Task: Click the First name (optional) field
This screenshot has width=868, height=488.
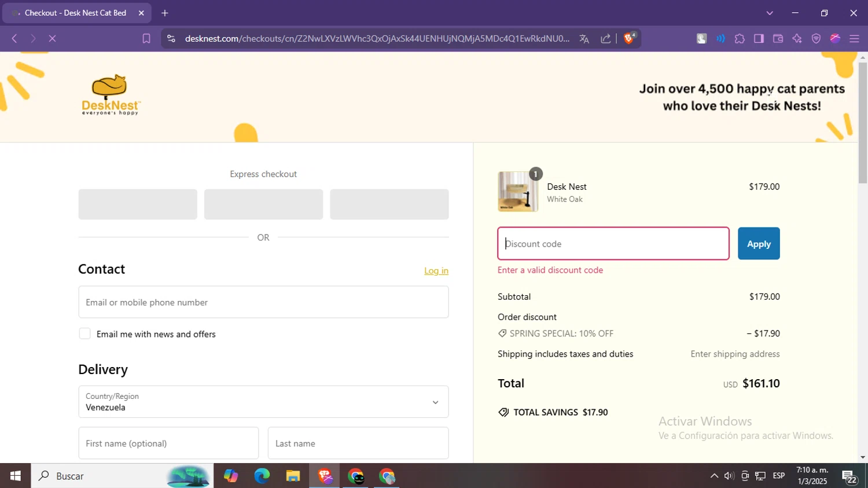Action: (168, 443)
